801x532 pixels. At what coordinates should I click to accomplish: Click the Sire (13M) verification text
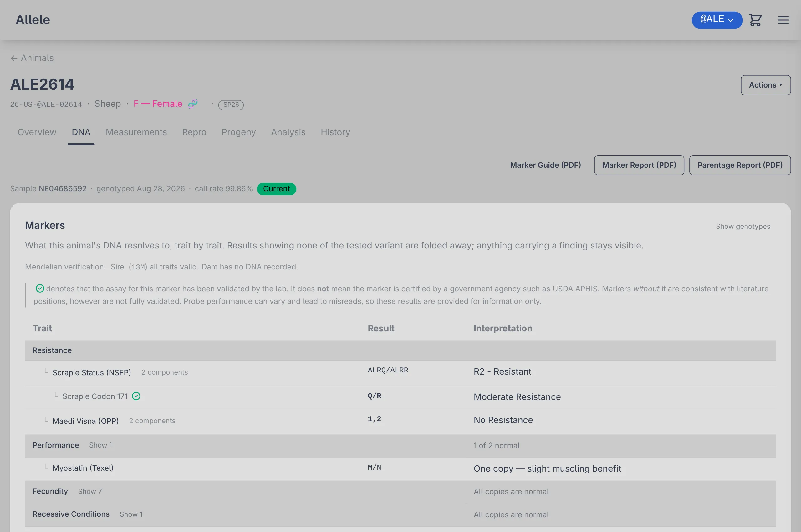(129, 267)
